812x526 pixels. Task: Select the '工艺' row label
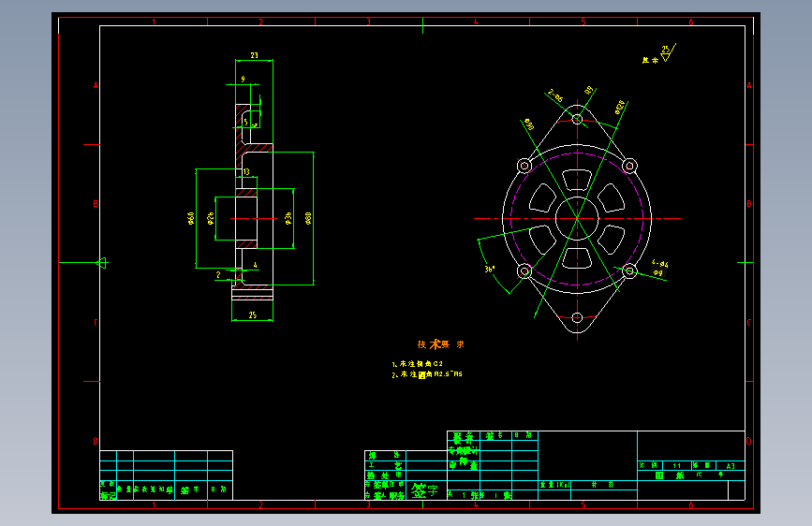tap(385, 465)
